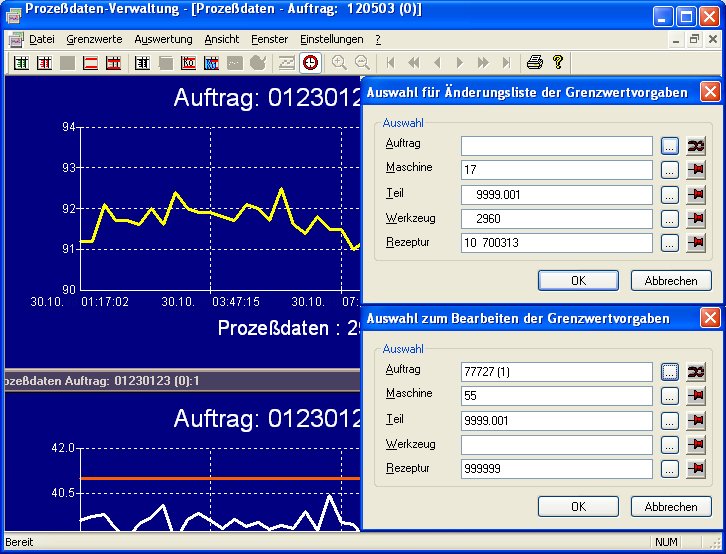Click the yellow question mark help icon

pyautogui.click(x=558, y=62)
